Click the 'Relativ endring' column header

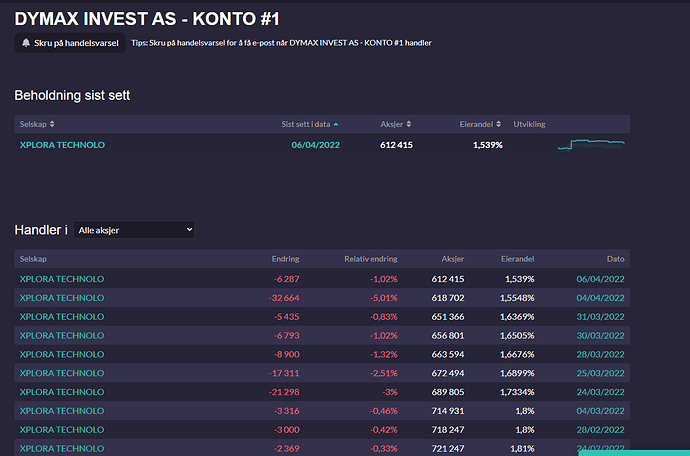click(x=371, y=259)
